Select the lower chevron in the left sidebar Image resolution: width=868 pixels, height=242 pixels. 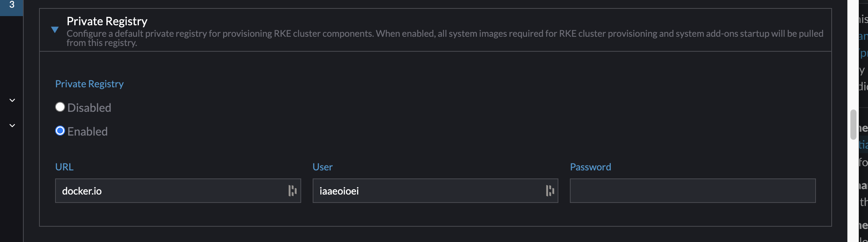click(x=12, y=125)
